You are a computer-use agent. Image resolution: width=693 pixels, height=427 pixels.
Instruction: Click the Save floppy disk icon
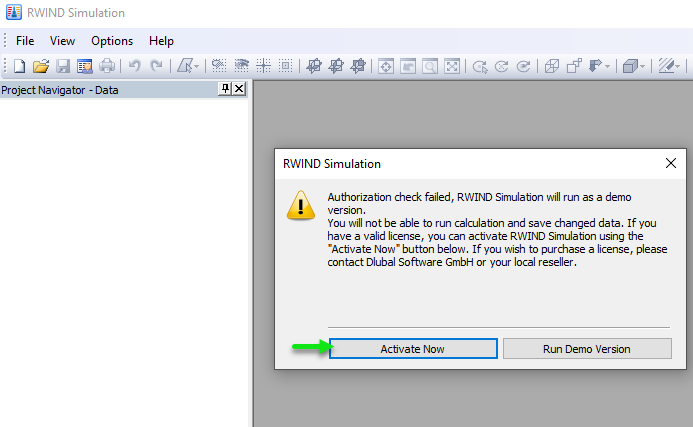pos(63,66)
